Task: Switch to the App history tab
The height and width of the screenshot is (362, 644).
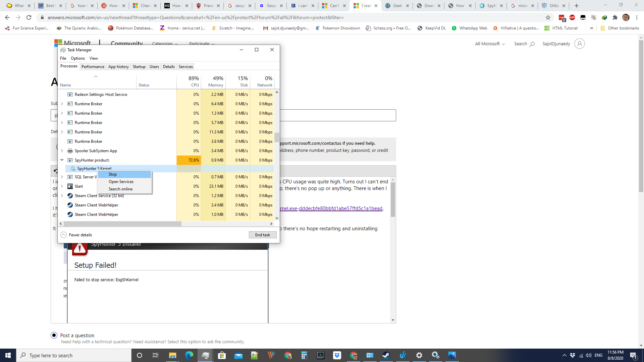Action: (x=118, y=67)
